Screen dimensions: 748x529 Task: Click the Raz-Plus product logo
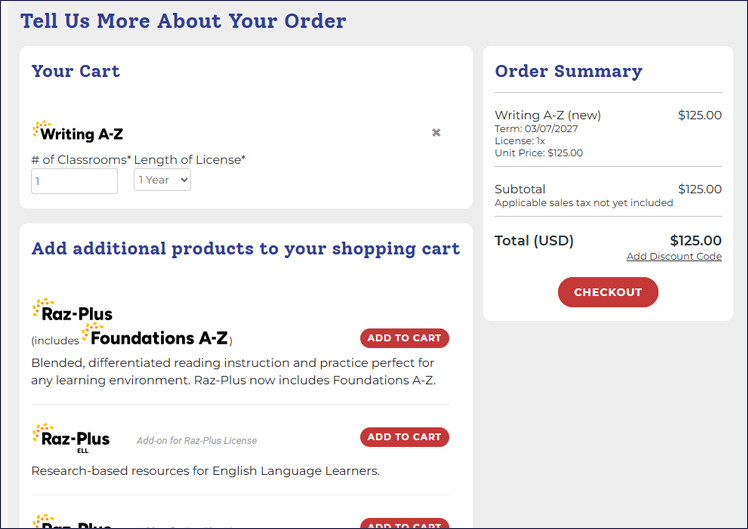[x=72, y=311]
